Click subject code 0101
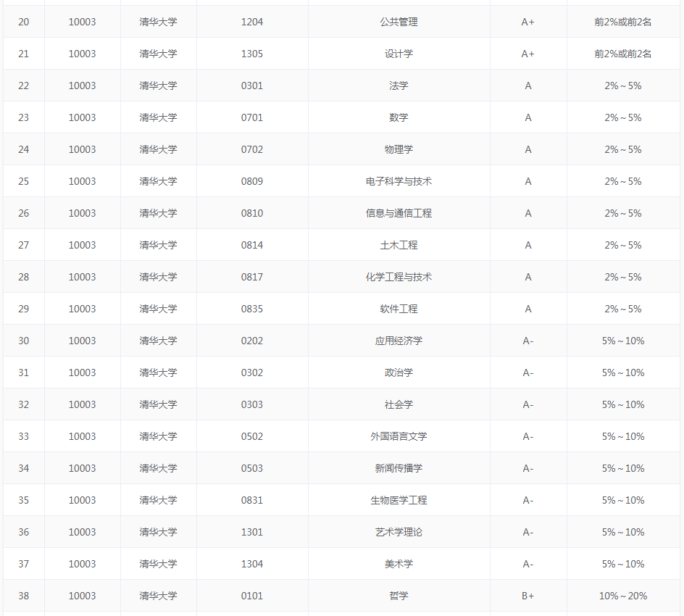This screenshot has width=684, height=616. [x=252, y=595]
